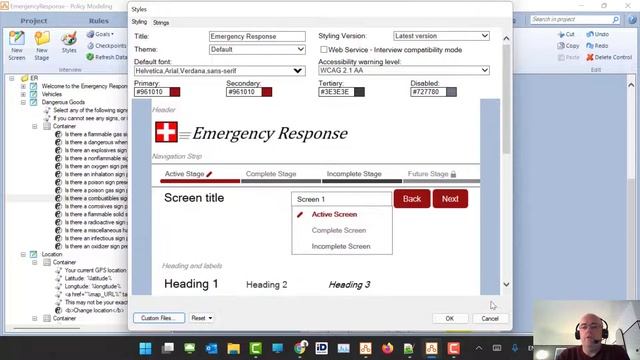Screen dimensions: 640x360
Task: Click Checkpoints in the ribbon
Action: coord(107,46)
